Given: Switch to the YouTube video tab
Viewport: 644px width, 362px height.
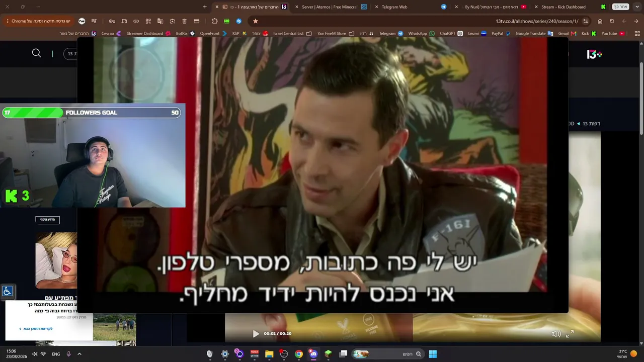Looking at the screenshot, I should [491, 7].
